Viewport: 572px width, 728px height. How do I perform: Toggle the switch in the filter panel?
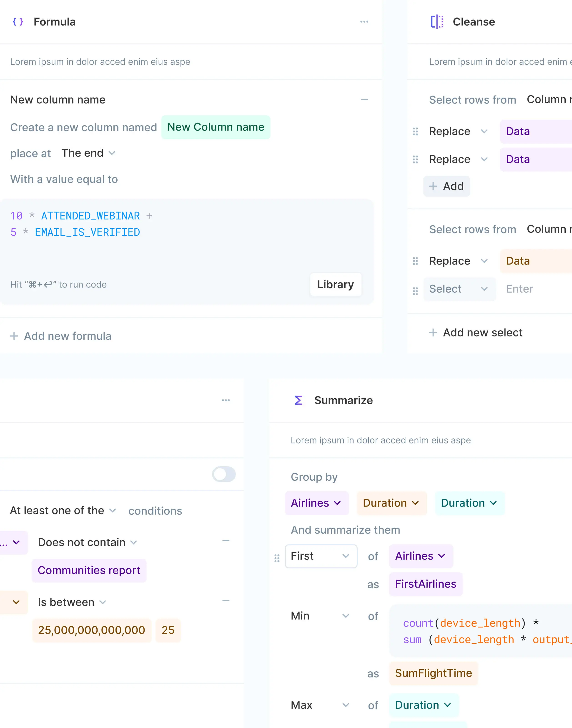tap(224, 474)
